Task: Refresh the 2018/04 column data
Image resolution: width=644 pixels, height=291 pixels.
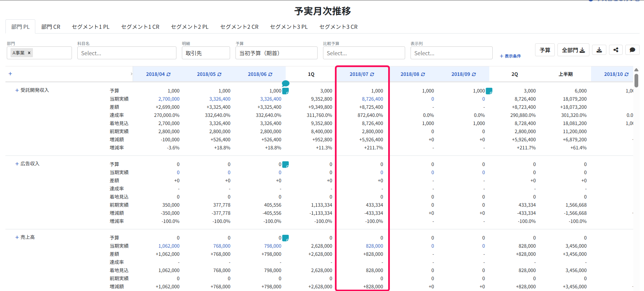Action: click(169, 74)
